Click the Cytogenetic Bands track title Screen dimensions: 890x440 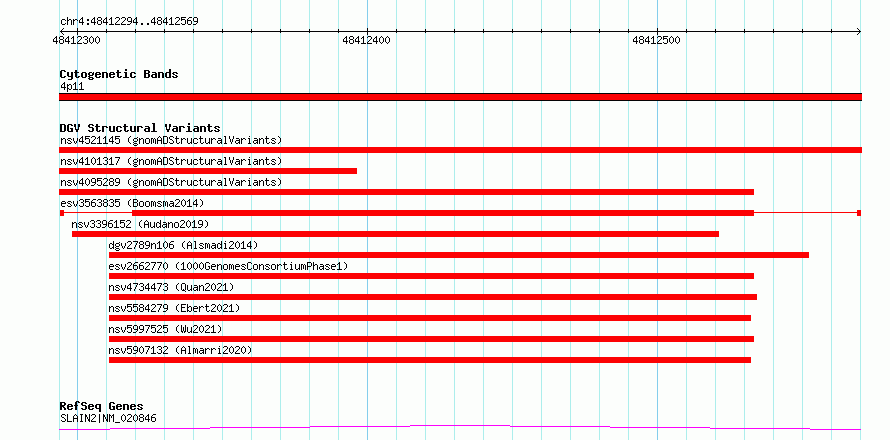point(119,74)
